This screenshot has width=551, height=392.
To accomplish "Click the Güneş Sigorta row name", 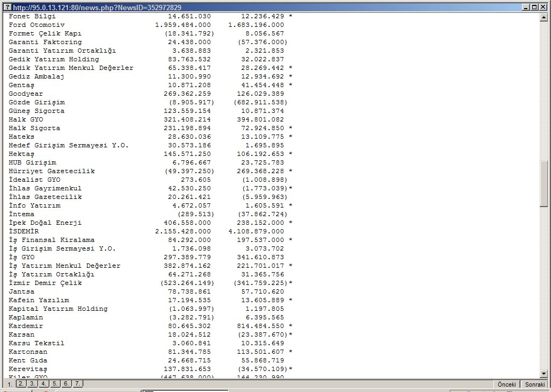I will (37, 111).
